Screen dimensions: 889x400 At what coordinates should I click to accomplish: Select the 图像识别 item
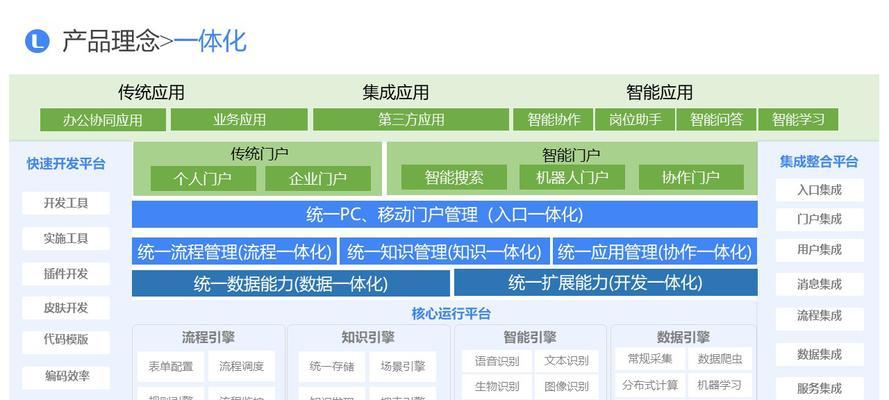point(566,386)
